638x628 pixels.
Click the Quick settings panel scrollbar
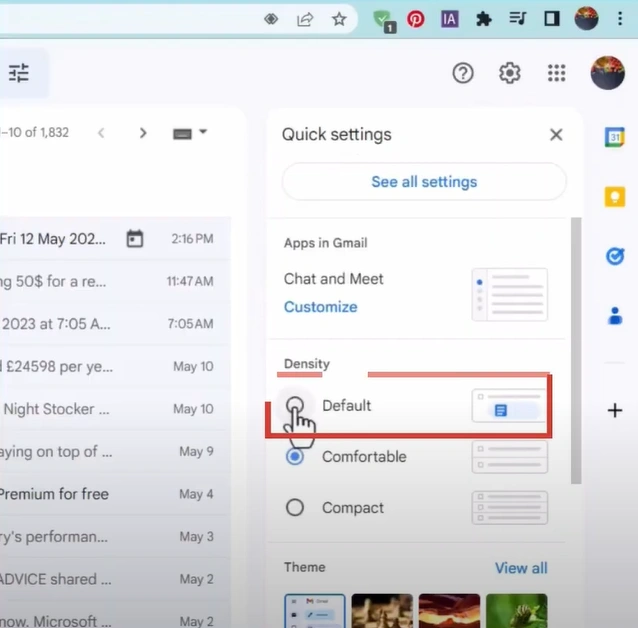(576, 350)
